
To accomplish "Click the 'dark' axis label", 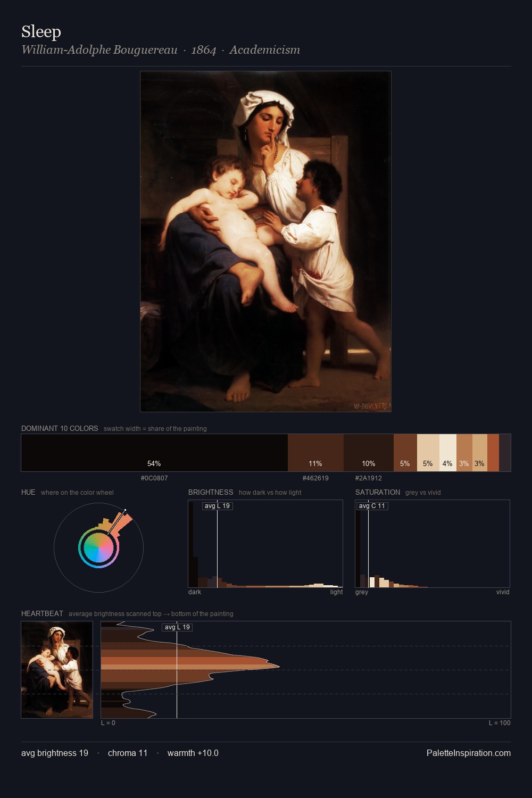I will [x=195, y=592].
